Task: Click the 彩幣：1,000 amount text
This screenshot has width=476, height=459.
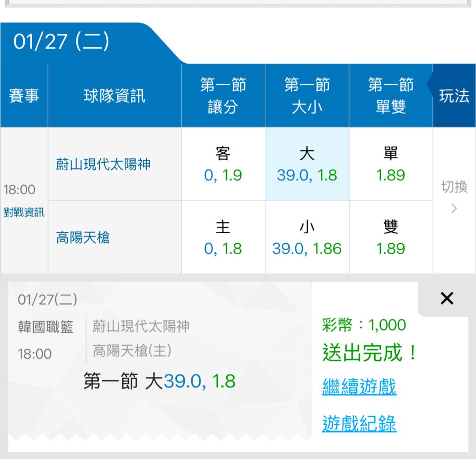Action: pyautogui.click(x=364, y=325)
